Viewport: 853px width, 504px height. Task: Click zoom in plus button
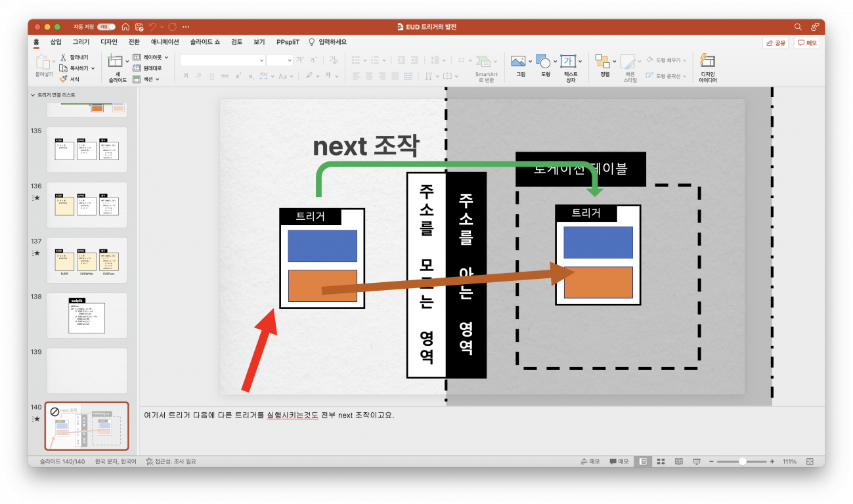click(x=772, y=461)
